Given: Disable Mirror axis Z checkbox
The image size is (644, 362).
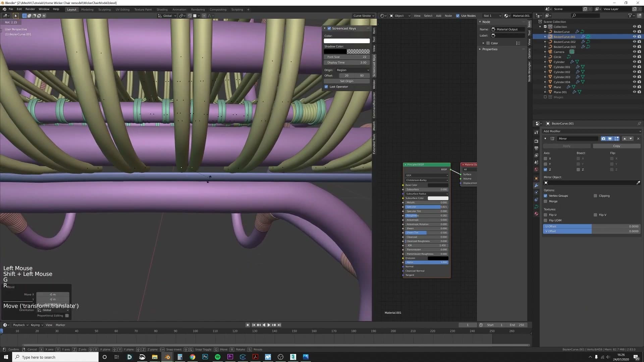Looking at the screenshot, I should pos(545,170).
